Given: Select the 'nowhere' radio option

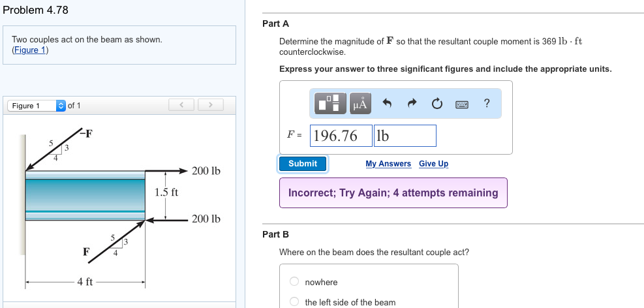Looking at the screenshot, I should point(294,281).
